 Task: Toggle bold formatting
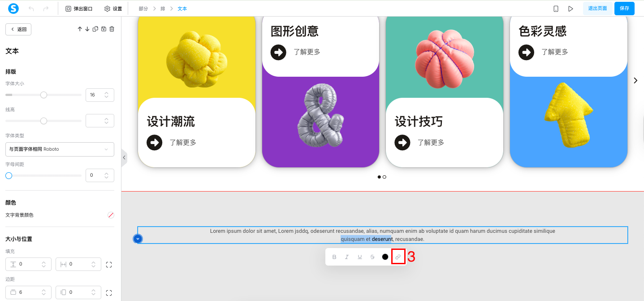click(x=334, y=257)
